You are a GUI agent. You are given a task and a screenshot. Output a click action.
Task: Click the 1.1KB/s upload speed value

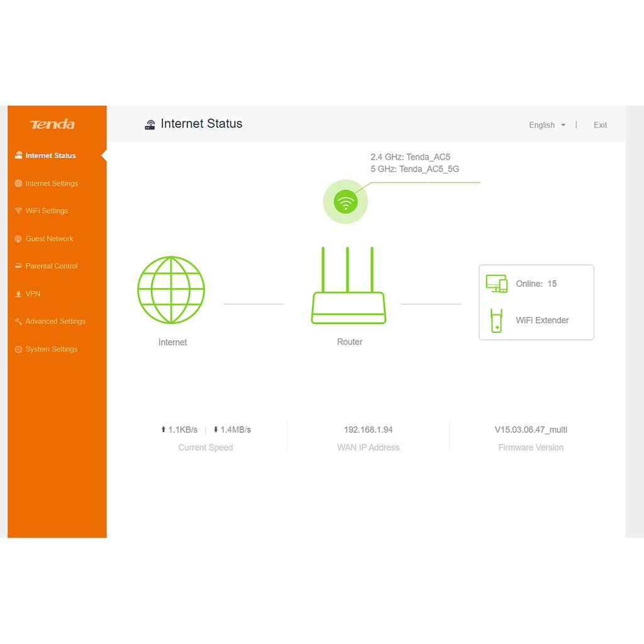pyautogui.click(x=183, y=430)
